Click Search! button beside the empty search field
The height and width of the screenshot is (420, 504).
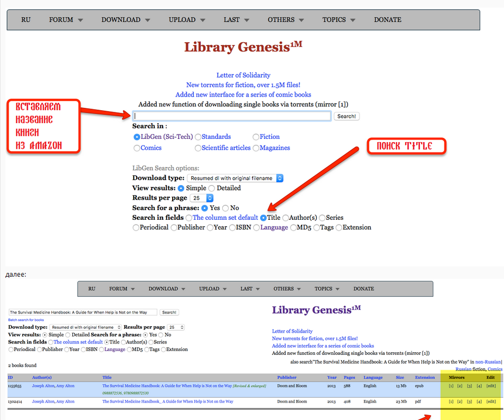pos(346,116)
